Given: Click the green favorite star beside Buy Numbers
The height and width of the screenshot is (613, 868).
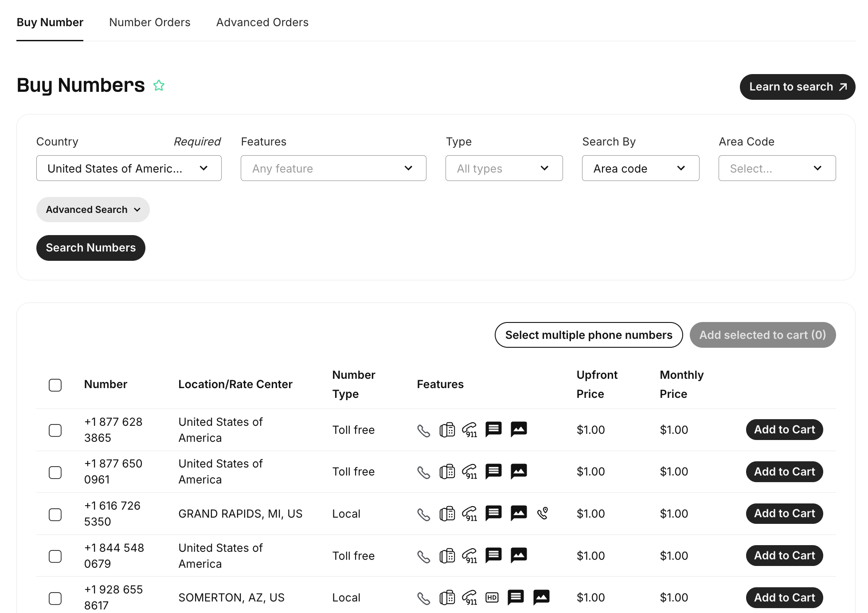Looking at the screenshot, I should click(x=159, y=85).
